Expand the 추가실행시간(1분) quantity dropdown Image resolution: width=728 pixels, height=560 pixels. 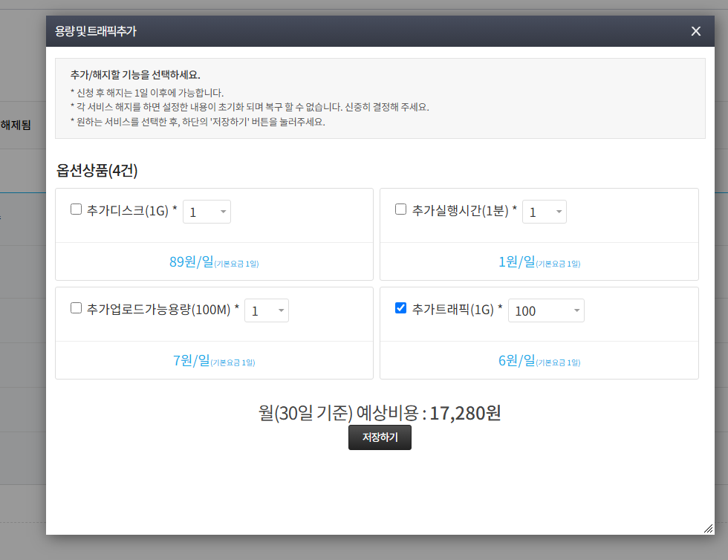(544, 212)
